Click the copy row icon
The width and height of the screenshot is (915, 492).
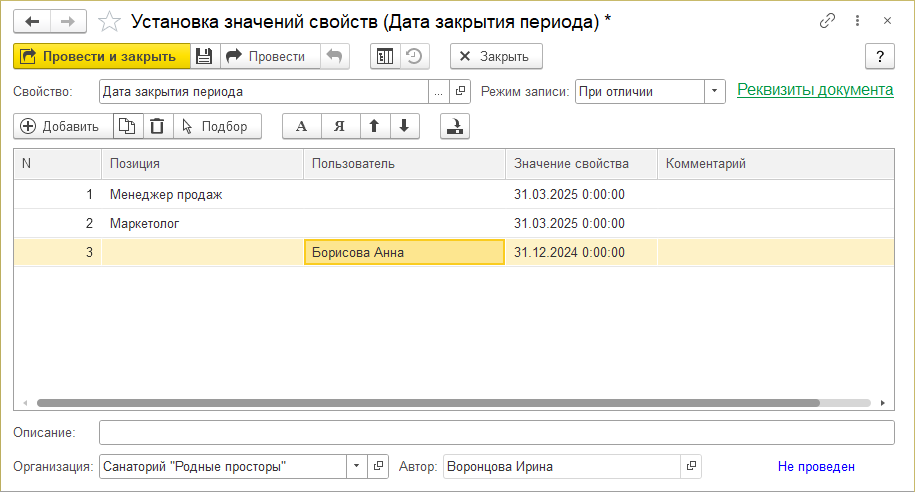coord(126,126)
